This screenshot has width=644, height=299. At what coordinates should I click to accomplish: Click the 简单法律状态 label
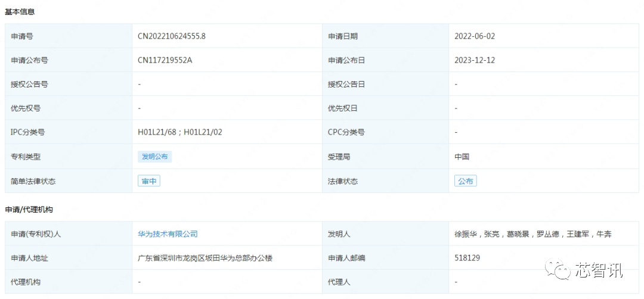click(33, 181)
